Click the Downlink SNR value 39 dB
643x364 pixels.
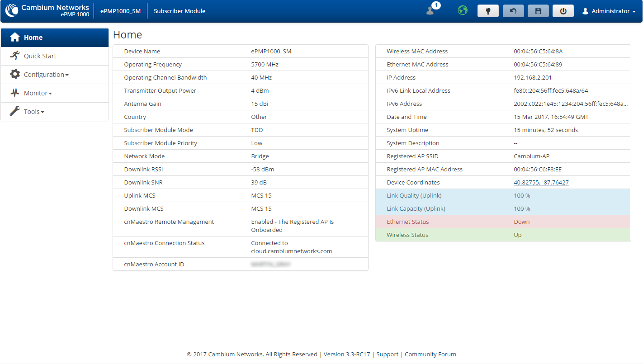(x=259, y=182)
